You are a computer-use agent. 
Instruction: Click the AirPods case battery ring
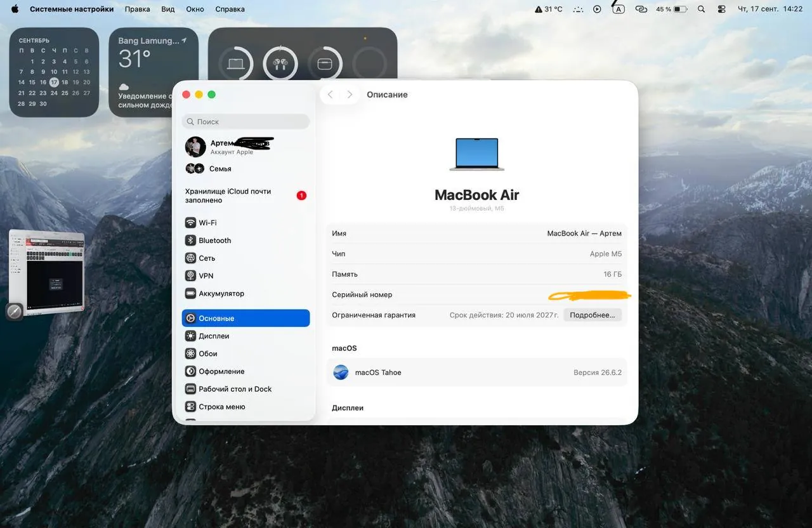coord(325,63)
